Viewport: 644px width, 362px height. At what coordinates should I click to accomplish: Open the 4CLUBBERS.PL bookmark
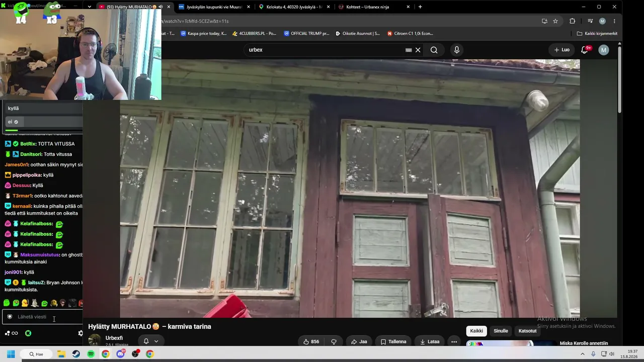254,34
